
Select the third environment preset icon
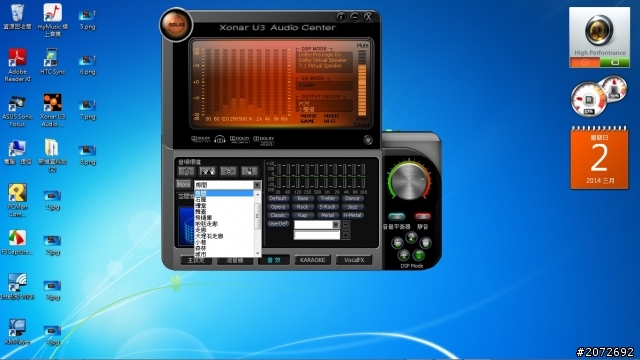[229, 171]
